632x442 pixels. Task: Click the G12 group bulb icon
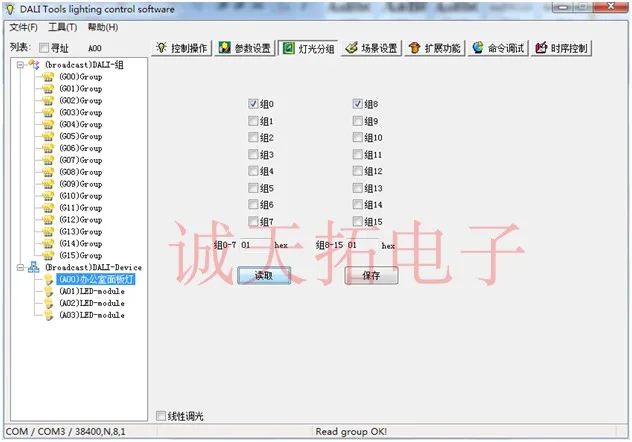coord(48,220)
